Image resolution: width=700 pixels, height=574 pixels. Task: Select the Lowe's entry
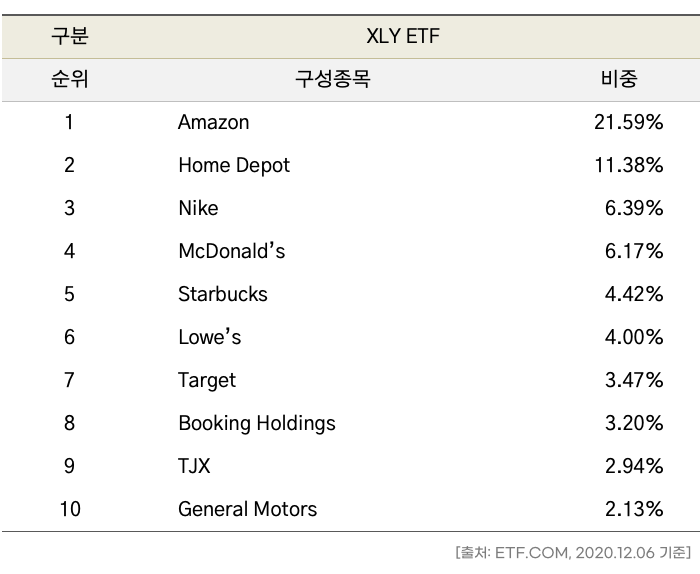click(x=209, y=337)
